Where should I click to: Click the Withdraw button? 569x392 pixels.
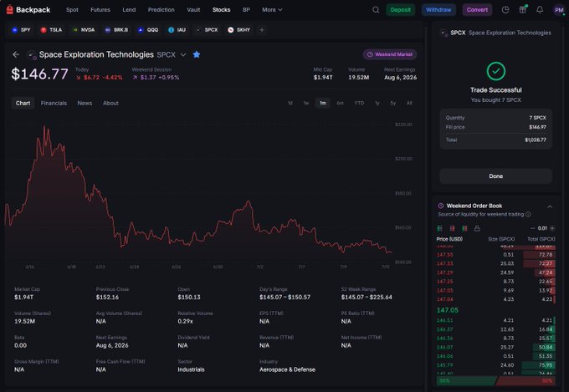[x=438, y=10]
